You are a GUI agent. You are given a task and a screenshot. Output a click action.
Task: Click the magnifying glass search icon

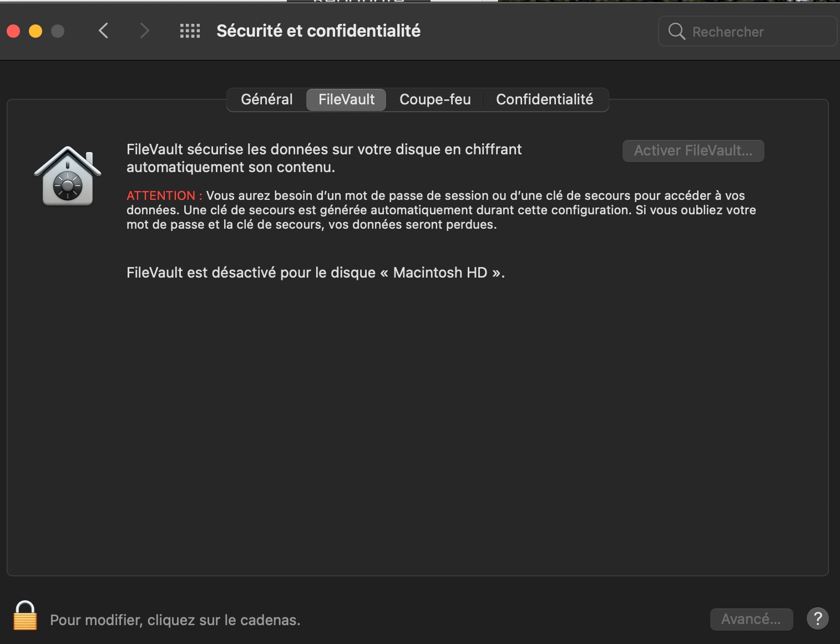[676, 31]
